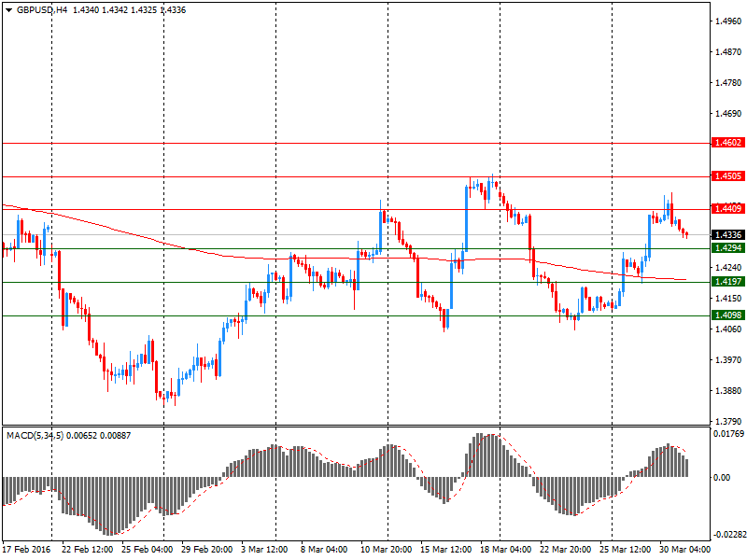Screen dimensions: 747x560
Task: Select the 3 Mar 12:00 time label
Action: click(264, 550)
